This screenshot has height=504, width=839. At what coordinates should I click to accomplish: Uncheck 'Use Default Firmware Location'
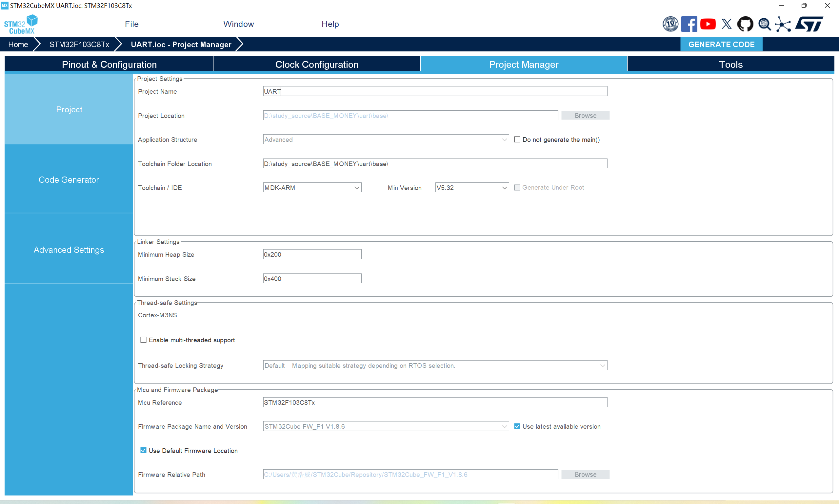coord(144,450)
